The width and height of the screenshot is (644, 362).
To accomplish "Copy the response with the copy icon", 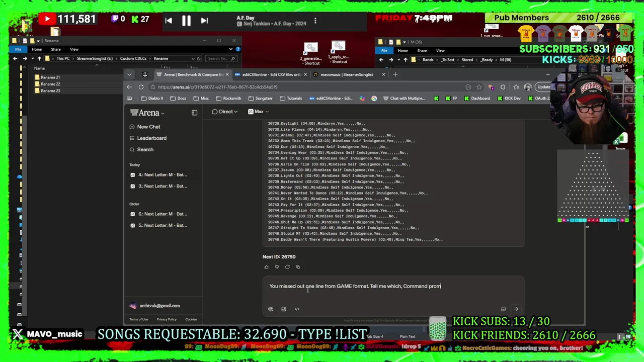I will [x=298, y=267].
